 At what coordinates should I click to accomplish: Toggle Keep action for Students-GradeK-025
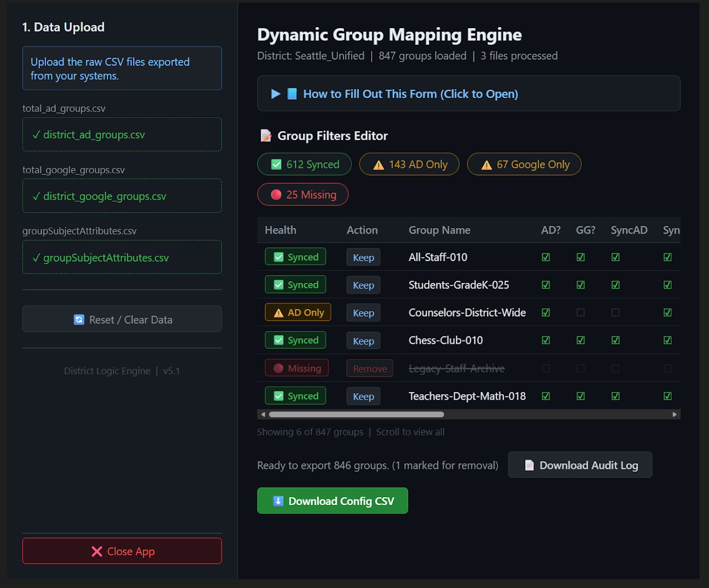(363, 285)
